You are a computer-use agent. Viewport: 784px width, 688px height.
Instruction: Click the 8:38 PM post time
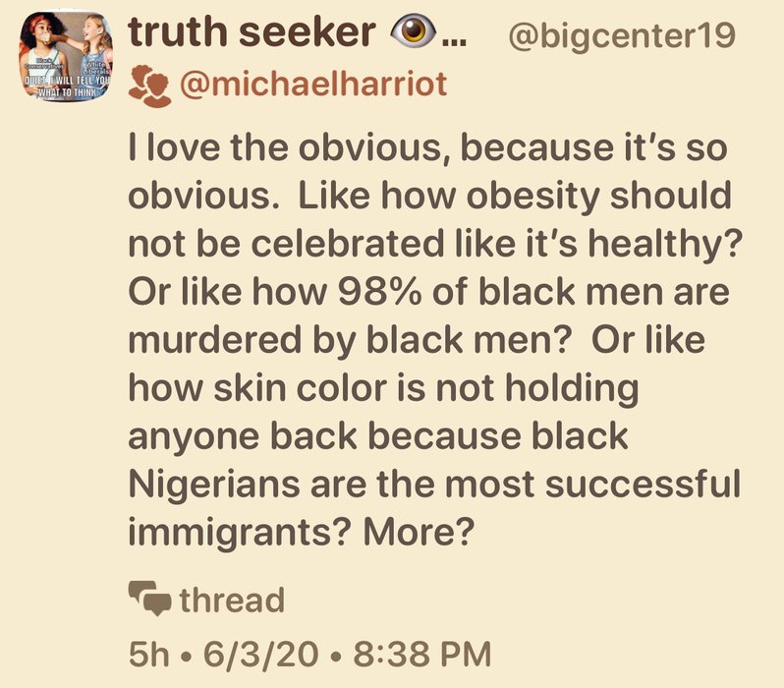pyautogui.click(x=406, y=652)
